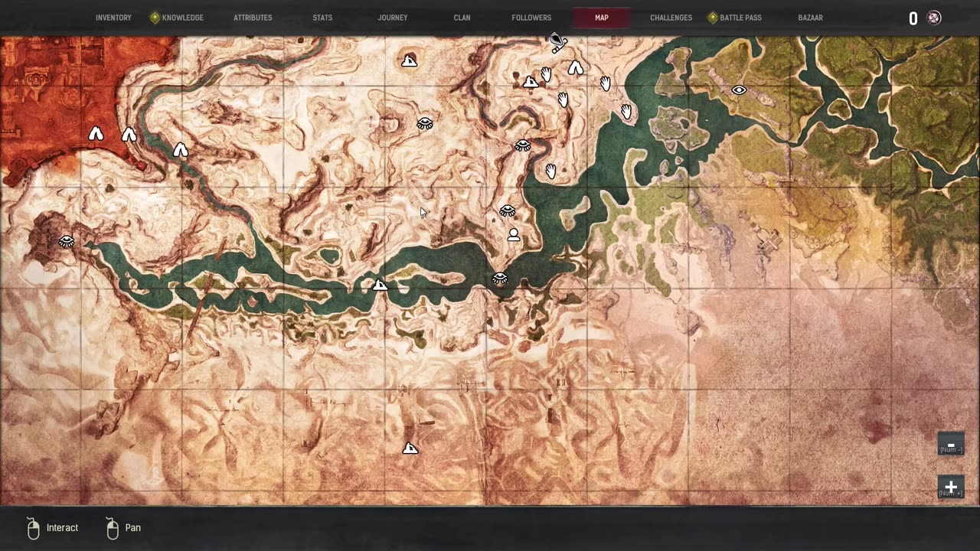980x551 pixels.
Task: Zoom out the map with the minus button
Action: tap(951, 444)
